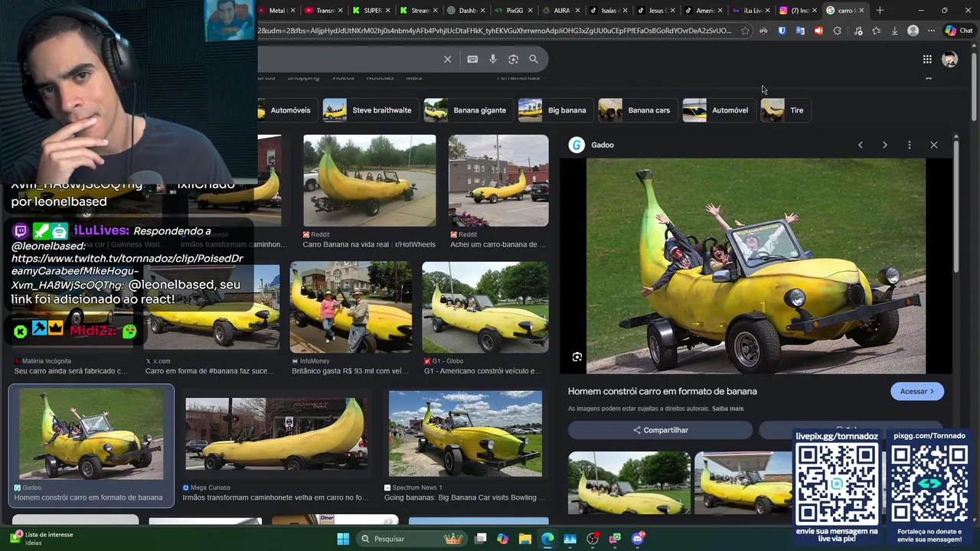Open browser downloads icon
Viewport: 980px width, 551px height.
click(x=894, y=31)
